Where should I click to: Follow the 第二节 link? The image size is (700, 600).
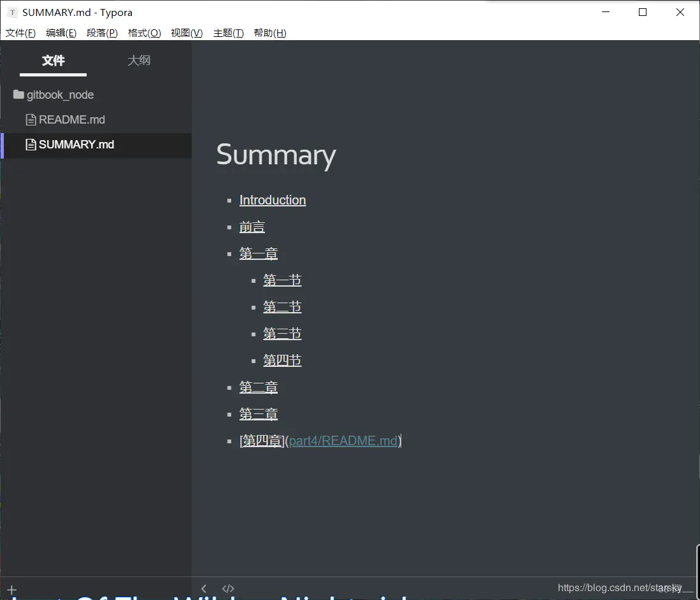tap(282, 307)
